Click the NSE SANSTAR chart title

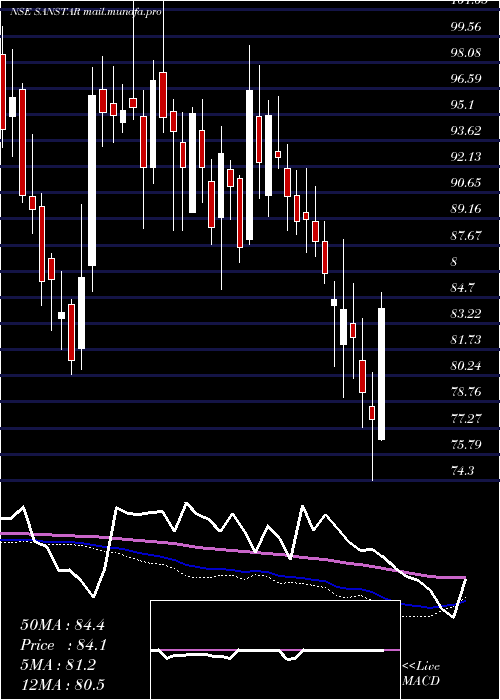click(x=86, y=12)
